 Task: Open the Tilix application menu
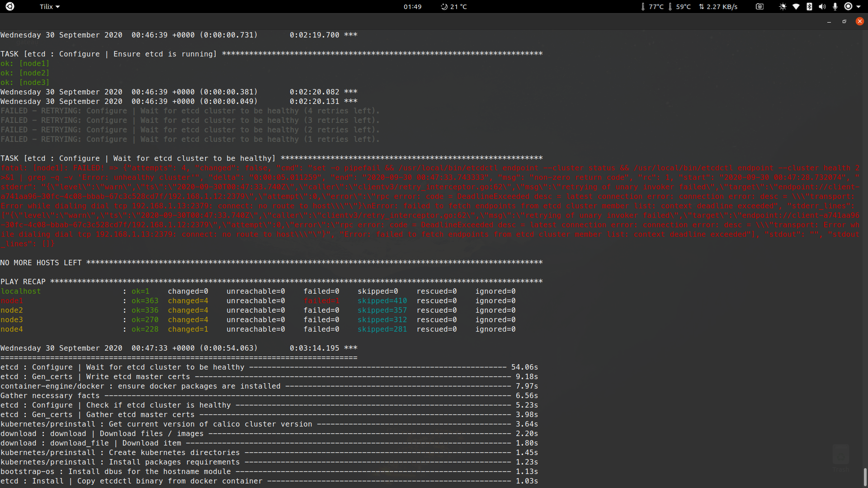pos(49,6)
